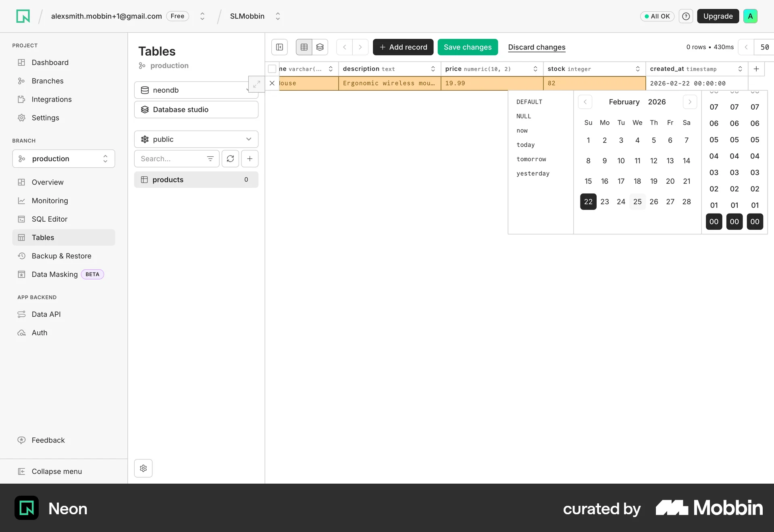Screen dimensions: 774x532
Task: Edit the created_at timestamp cell
Action: click(697, 83)
